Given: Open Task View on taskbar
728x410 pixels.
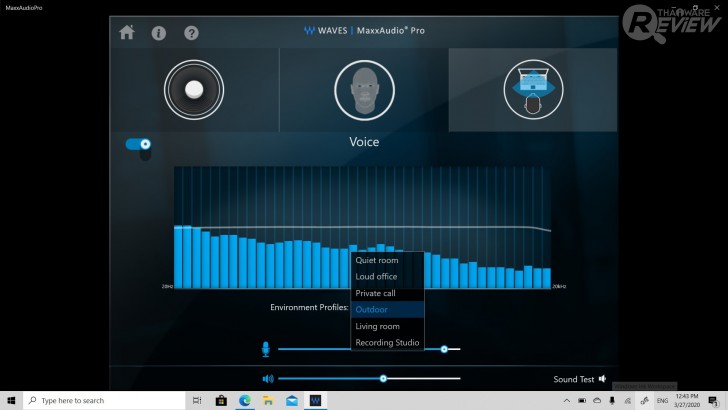Looking at the screenshot, I should (x=197, y=400).
